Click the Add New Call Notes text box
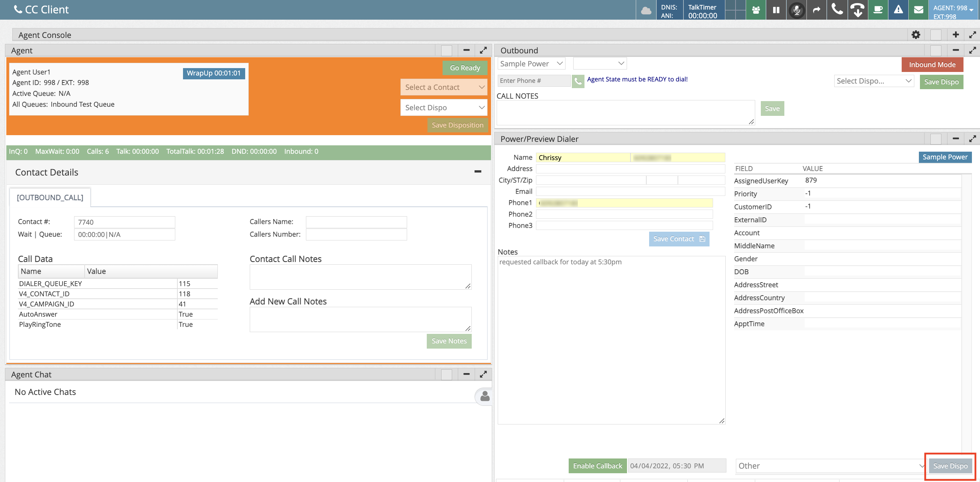Viewport: 980px width, 482px height. click(x=360, y=319)
